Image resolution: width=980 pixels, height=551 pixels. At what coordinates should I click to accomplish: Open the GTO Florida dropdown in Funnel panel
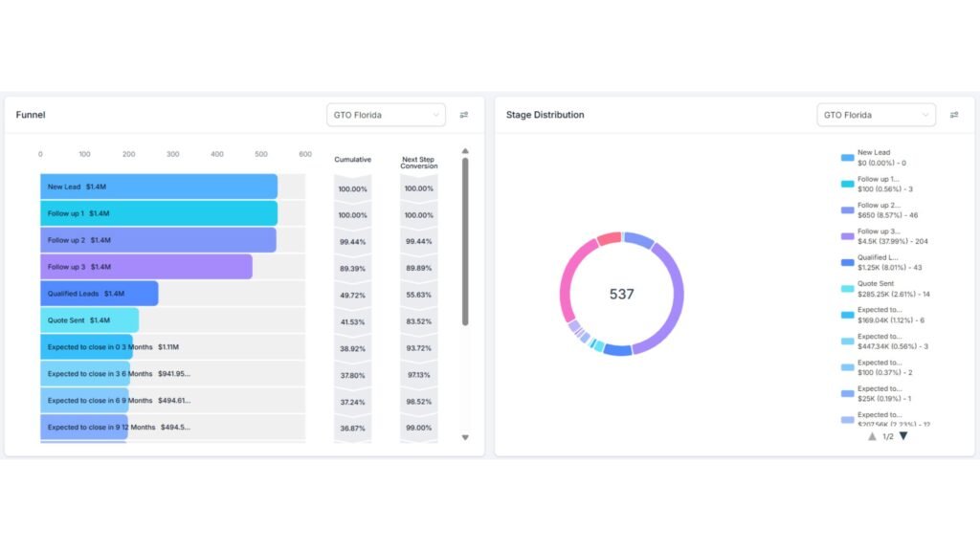pyautogui.click(x=386, y=114)
